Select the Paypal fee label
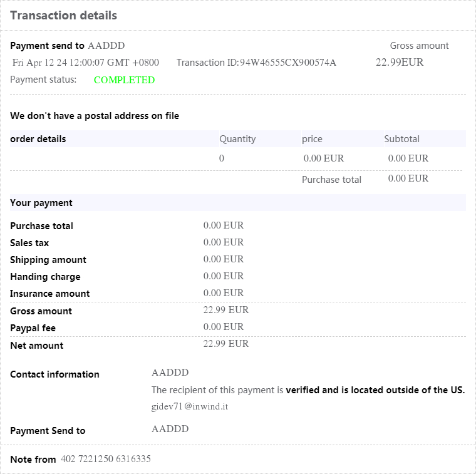476x474 pixels. [x=33, y=328]
